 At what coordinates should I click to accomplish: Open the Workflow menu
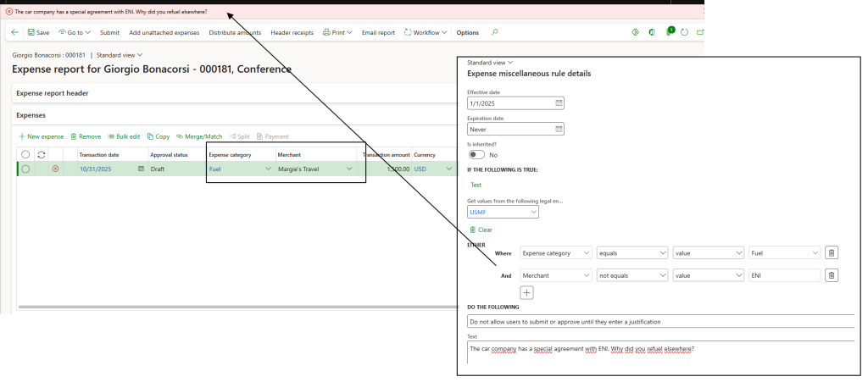pyautogui.click(x=426, y=32)
